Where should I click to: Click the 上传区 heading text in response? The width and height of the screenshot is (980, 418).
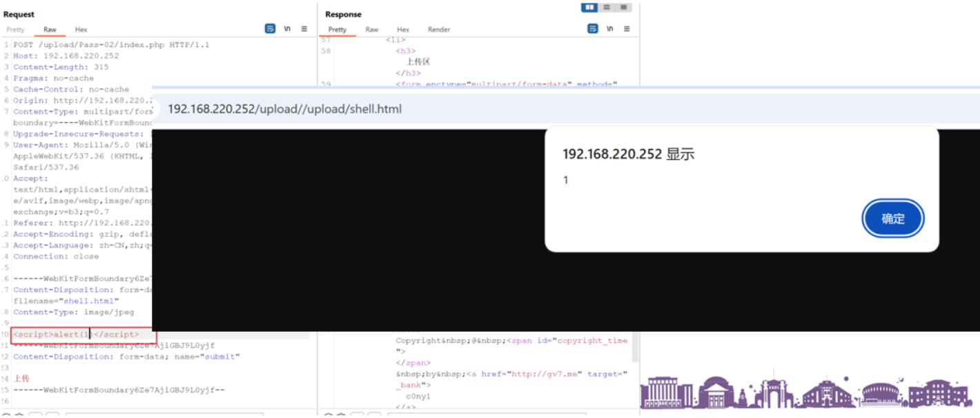pos(418,61)
